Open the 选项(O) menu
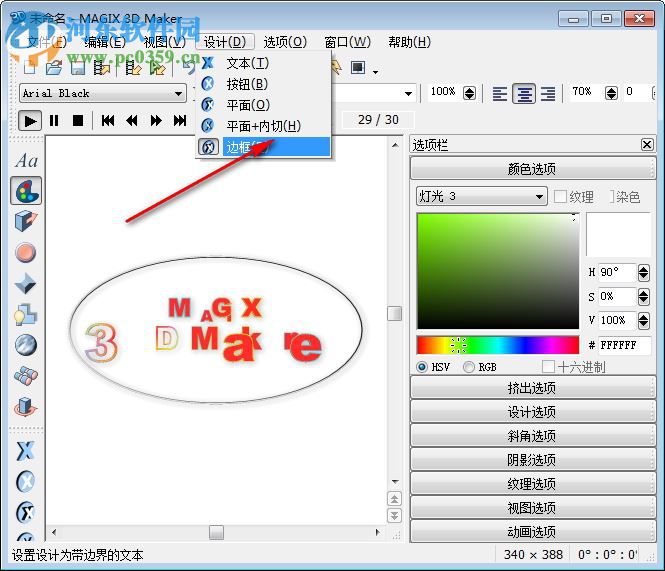Viewport: 665px width, 571px height. tap(285, 42)
